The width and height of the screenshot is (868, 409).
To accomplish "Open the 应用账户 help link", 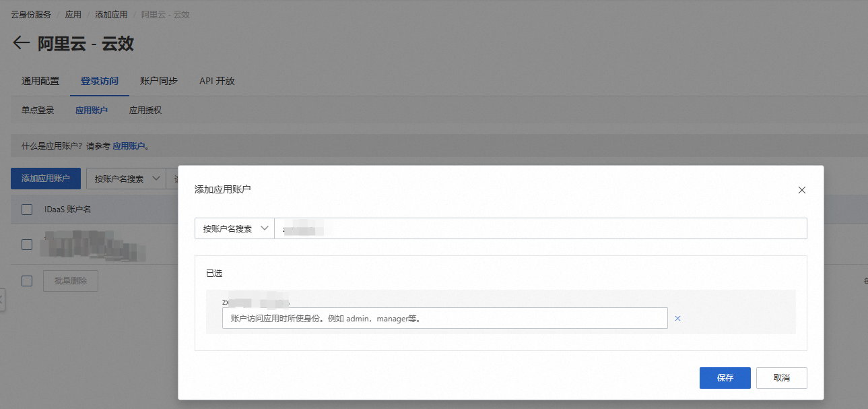I will 129,146.
